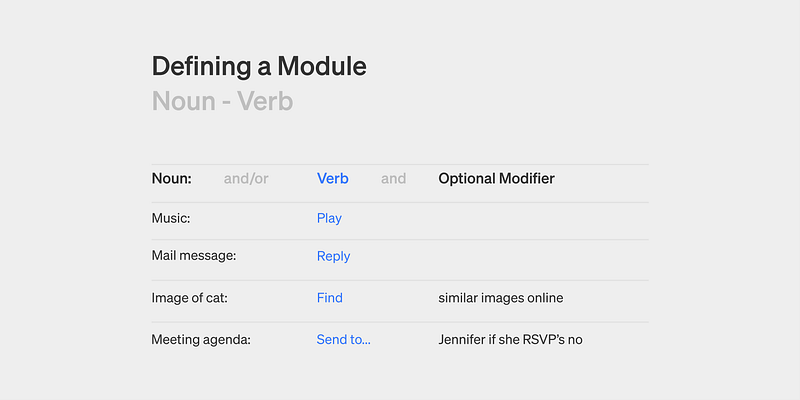This screenshot has height=400, width=800.
Task: Select the 'Jennifer if she RSVP's no' modifier
Action: coord(510,340)
